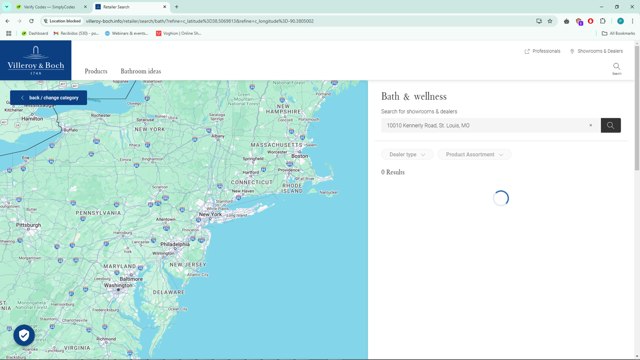
Task: Open the Products menu
Action: click(96, 71)
